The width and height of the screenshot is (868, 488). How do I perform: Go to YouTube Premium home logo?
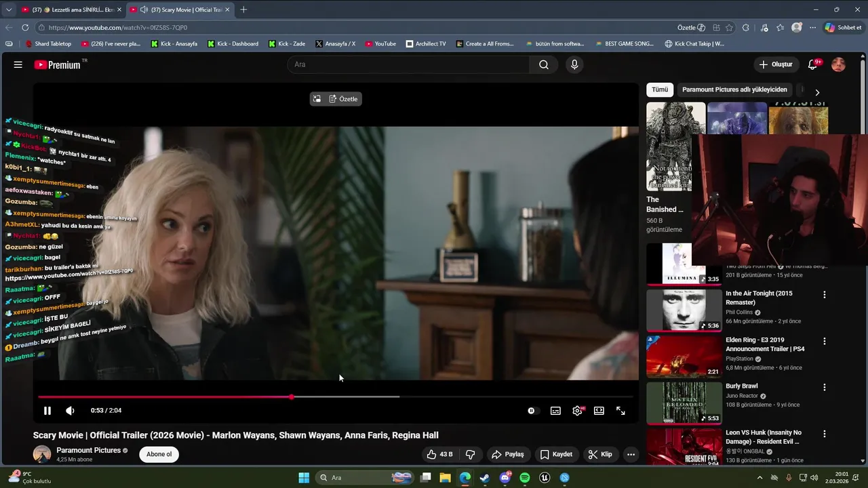click(x=58, y=64)
